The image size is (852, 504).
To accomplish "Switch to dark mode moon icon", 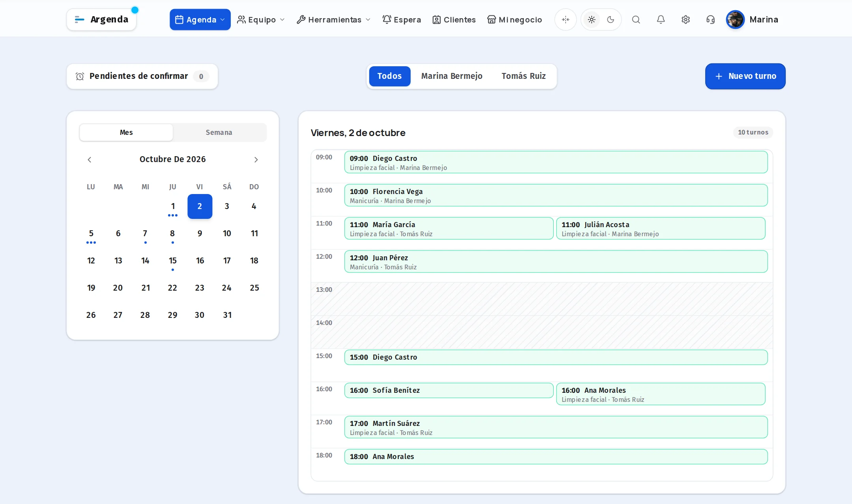I will (x=611, y=19).
